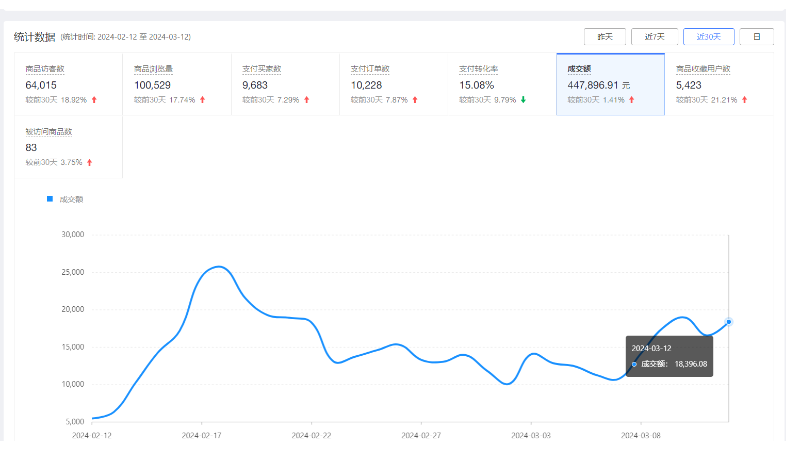Click the highlighted 成交额 metric card

(x=611, y=84)
